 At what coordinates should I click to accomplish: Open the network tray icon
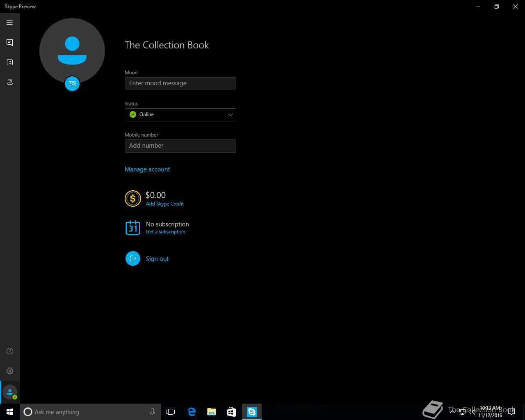point(462,412)
